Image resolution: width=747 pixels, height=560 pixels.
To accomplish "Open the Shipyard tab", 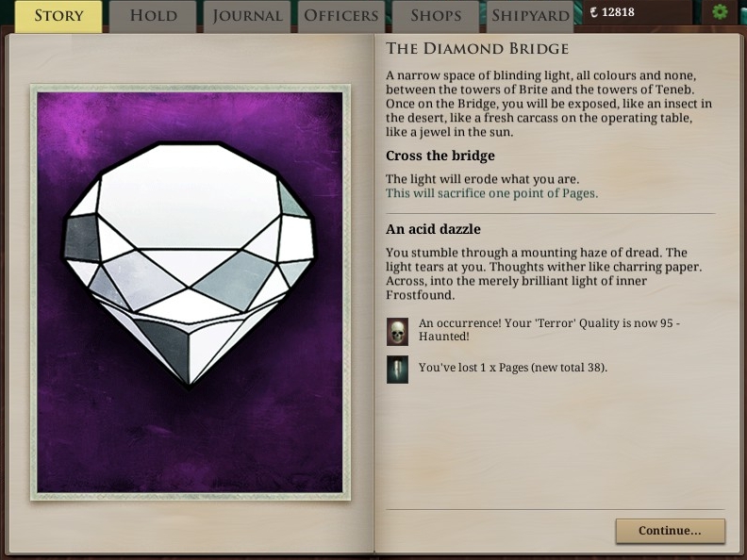I will [x=530, y=16].
